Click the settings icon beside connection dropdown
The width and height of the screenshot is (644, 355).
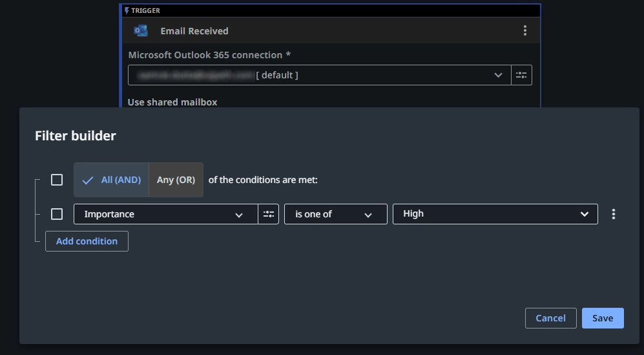521,75
